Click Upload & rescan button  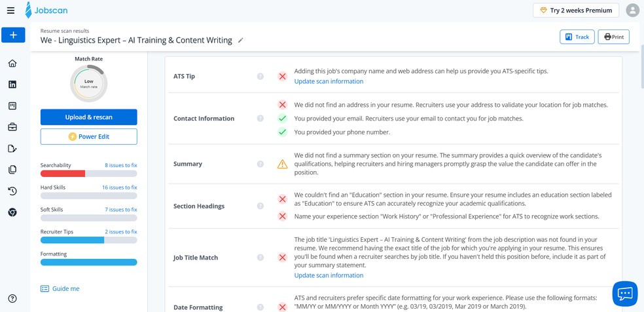89,117
